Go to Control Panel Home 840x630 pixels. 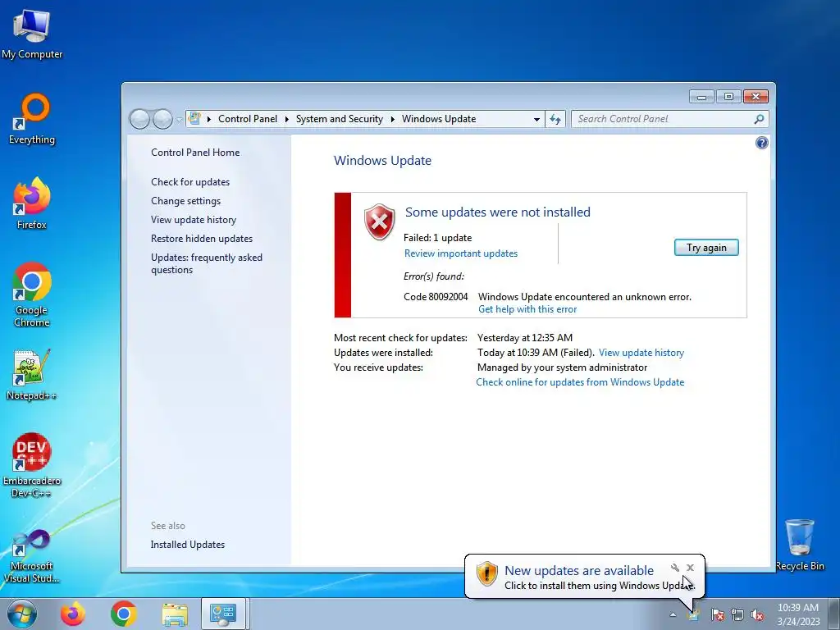(195, 152)
